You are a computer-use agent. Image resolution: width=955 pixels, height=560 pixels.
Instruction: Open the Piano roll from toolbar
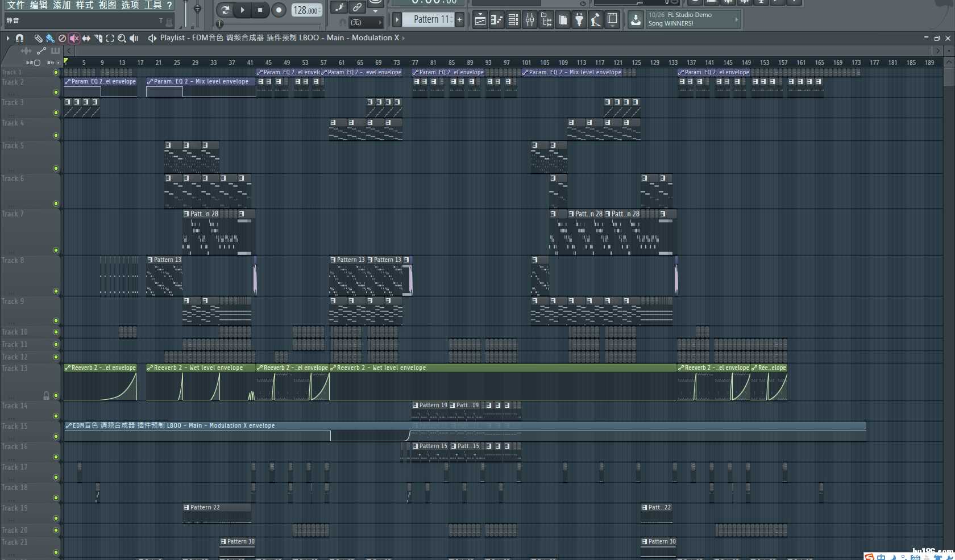496,20
